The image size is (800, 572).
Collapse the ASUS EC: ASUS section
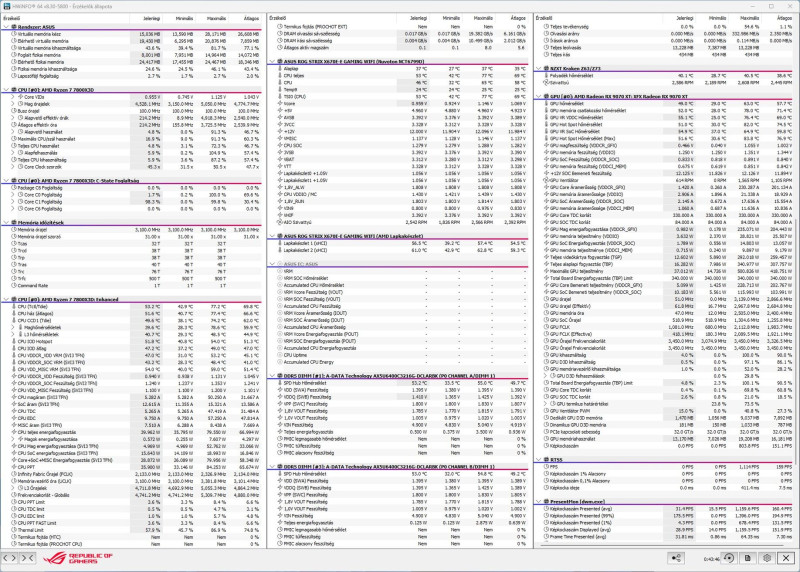click(x=272, y=264)
